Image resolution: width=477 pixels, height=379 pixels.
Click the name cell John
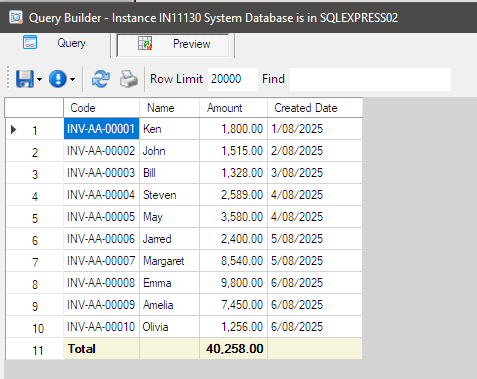169,151
